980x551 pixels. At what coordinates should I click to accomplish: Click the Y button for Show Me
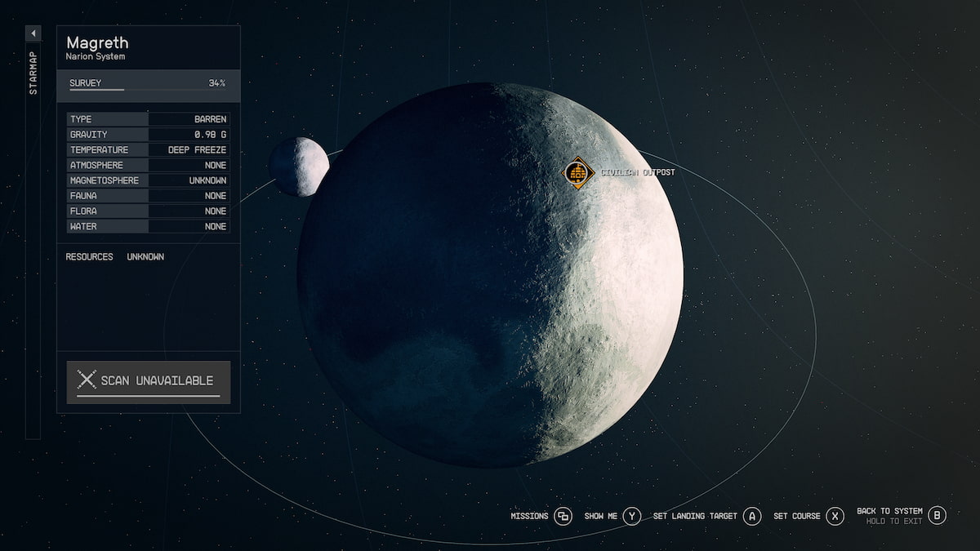tap(632, 516)
